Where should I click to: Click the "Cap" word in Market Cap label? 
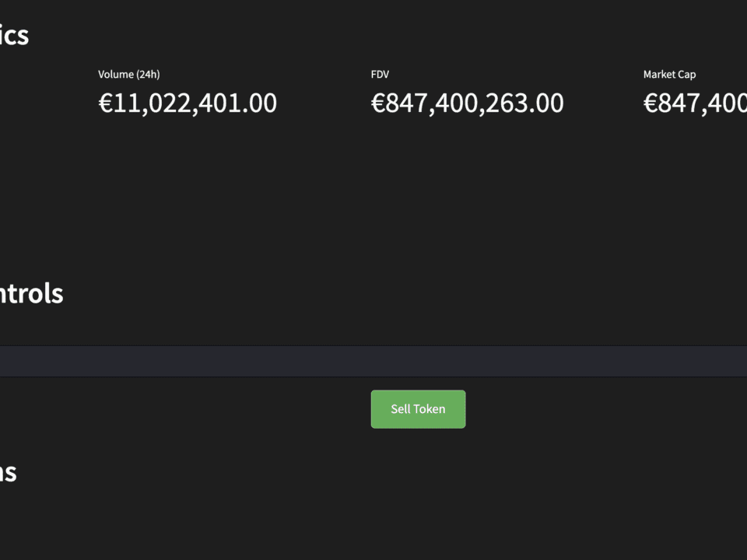click(686, 75)
